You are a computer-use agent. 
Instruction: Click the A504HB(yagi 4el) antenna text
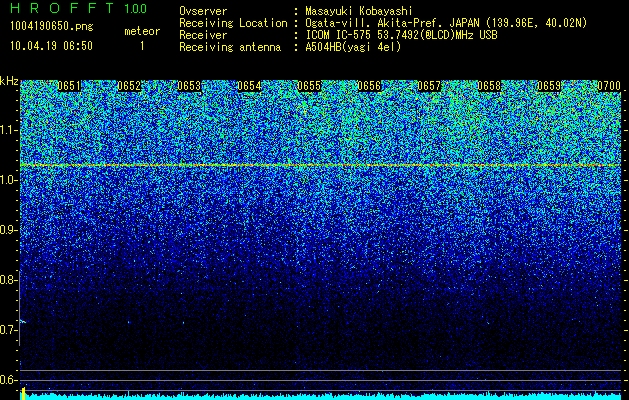(353, 47)
